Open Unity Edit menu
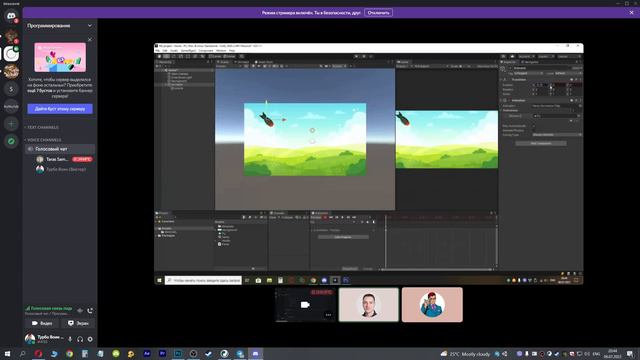Viewport: 640px width, 360px height. [x=165, y=51]
